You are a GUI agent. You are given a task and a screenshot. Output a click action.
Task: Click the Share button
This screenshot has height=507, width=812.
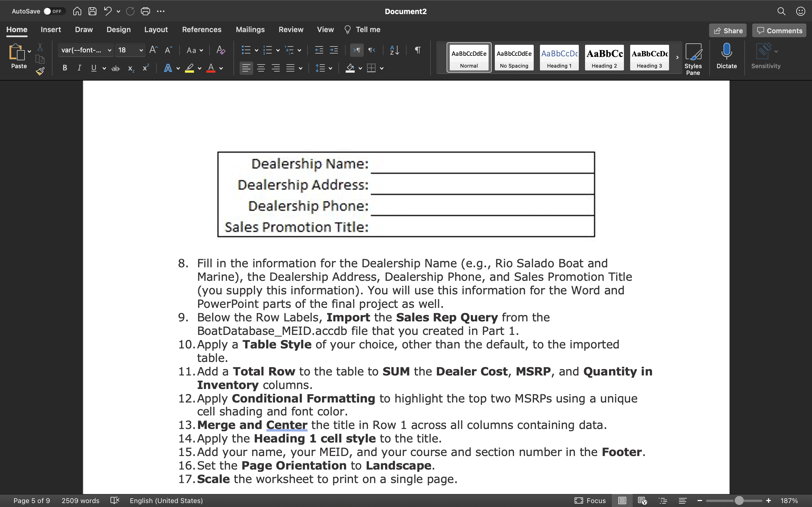pyautogui.click(x=728, y=30)
